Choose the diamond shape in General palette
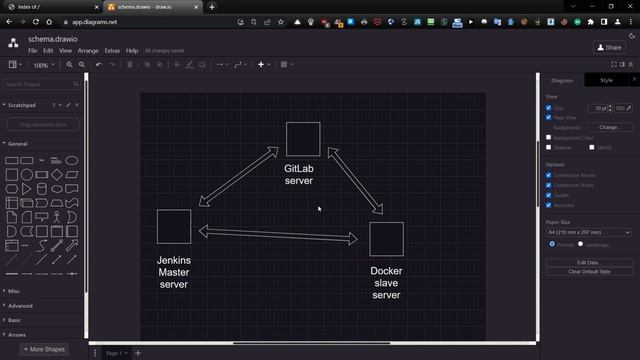The height and width of the screenshot is (360, 640). 57,175
